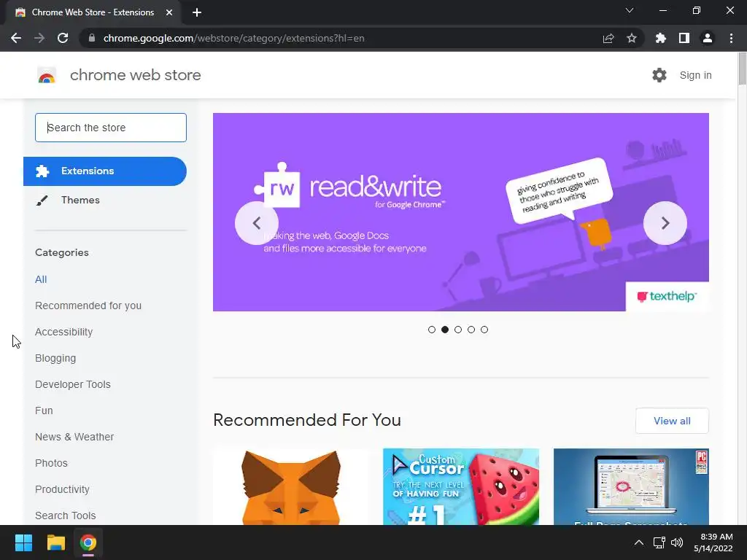This screenshot has width=747, height=560.
Task: Open network status tray icon
Action: [659, 542]
